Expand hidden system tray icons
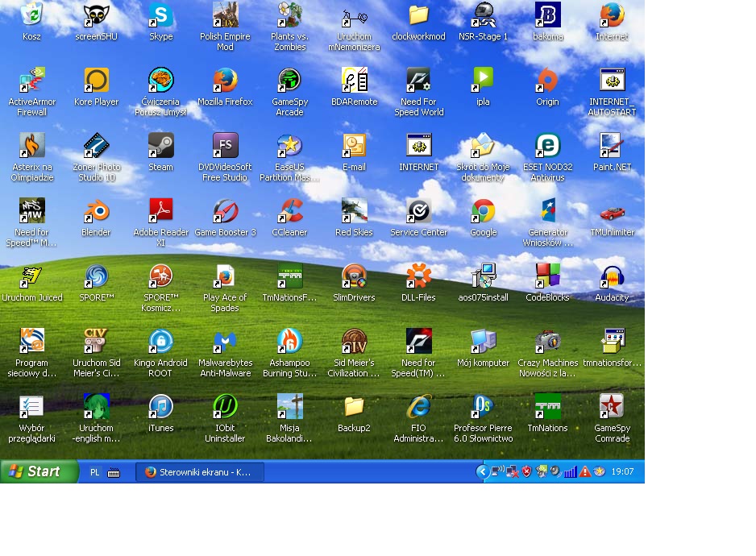 (482, 471)
